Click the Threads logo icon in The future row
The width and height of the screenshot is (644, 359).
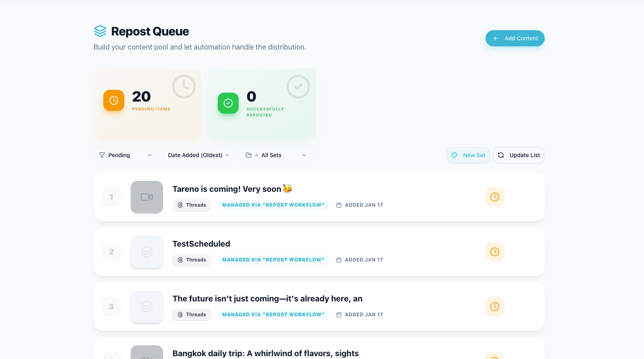pyautogui.click(x=180, y=315)
